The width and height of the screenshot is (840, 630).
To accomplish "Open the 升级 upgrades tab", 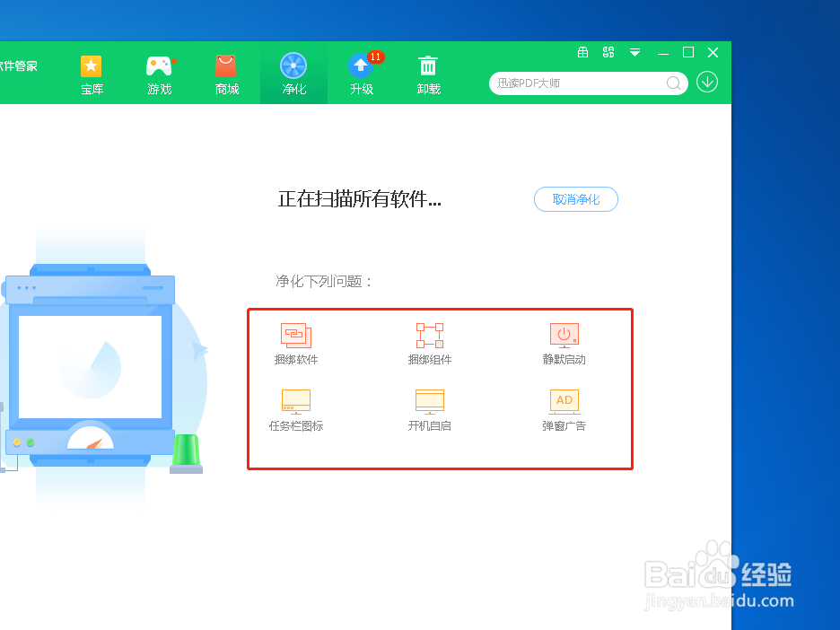I will [361, 73].
